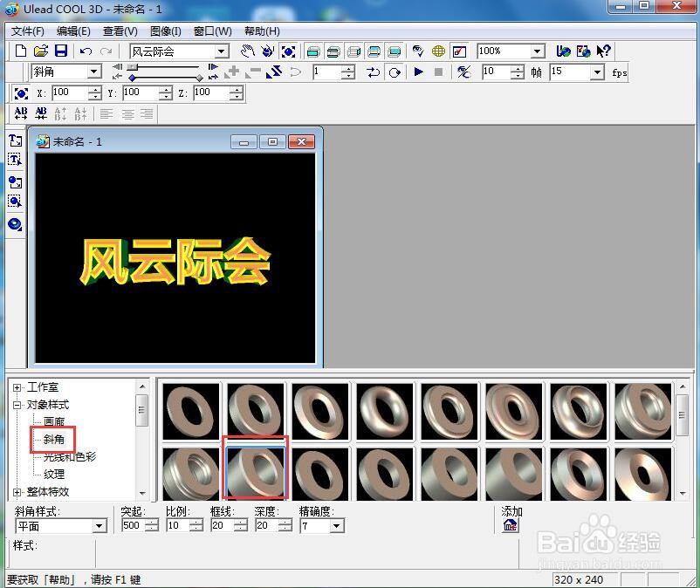This screenshot has width=700, height=588.
Task: Open the 帮助(H) menu
Action: [x=262, y=31]
